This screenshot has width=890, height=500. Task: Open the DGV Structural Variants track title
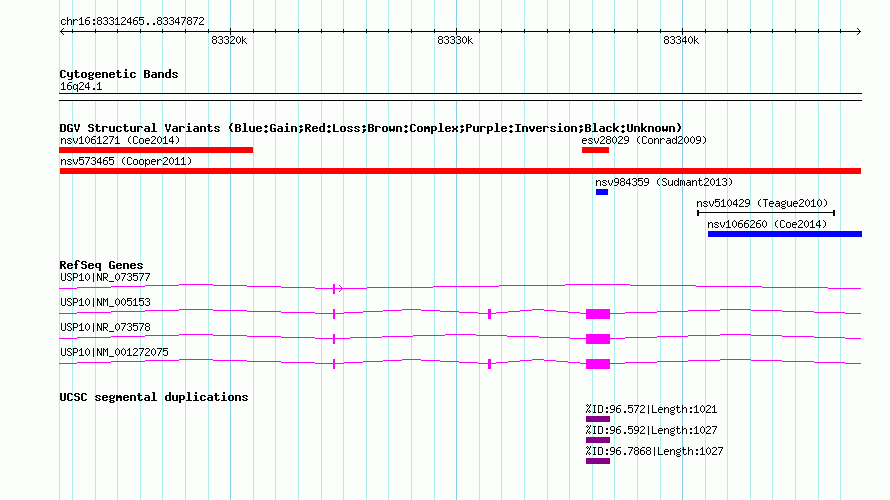(371, 128)
